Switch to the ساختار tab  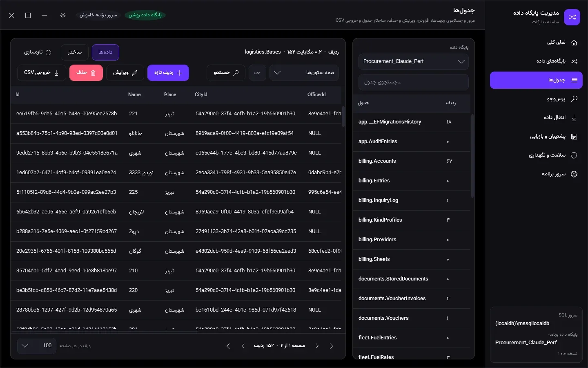(75, 52)
